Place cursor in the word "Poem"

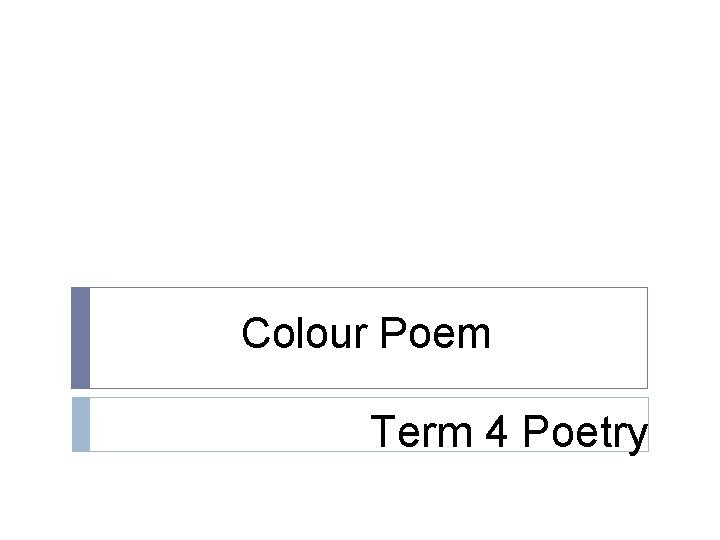(435, 333)
